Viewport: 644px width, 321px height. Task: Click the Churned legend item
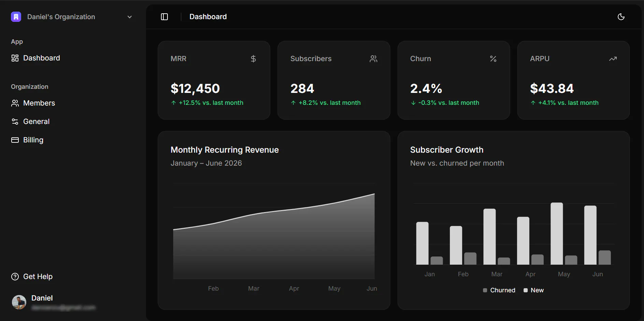(x=499, y=290)
